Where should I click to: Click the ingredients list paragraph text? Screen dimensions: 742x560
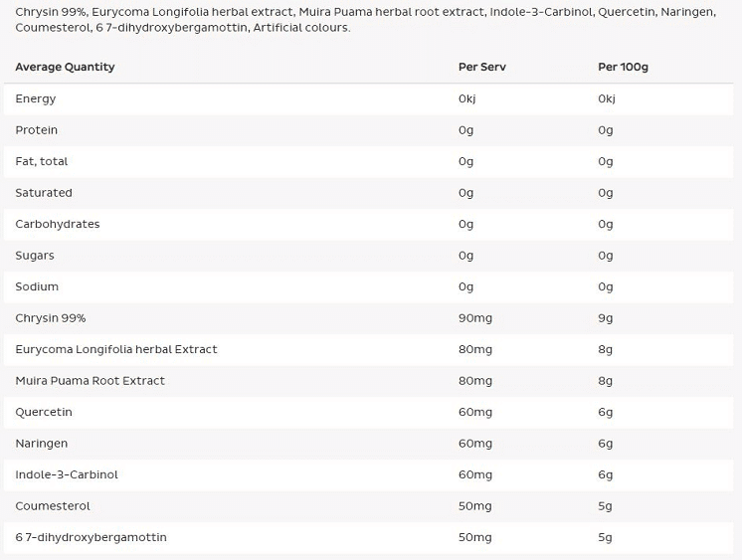(365, 20)
